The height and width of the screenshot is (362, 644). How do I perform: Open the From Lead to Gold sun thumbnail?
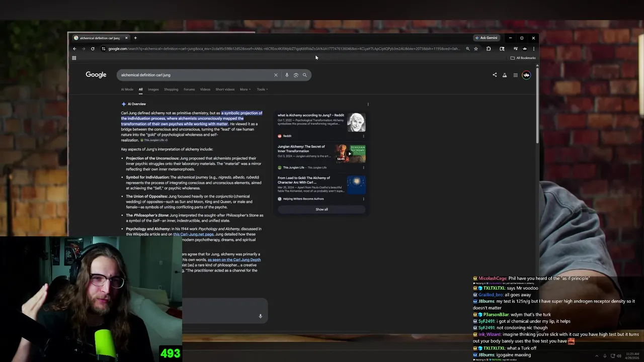tap(356, 185)
